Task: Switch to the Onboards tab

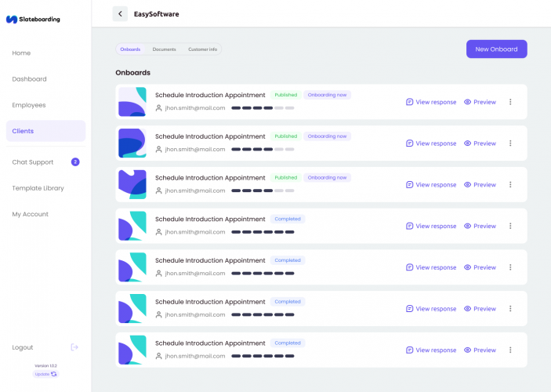Action: tap(130, 49)
